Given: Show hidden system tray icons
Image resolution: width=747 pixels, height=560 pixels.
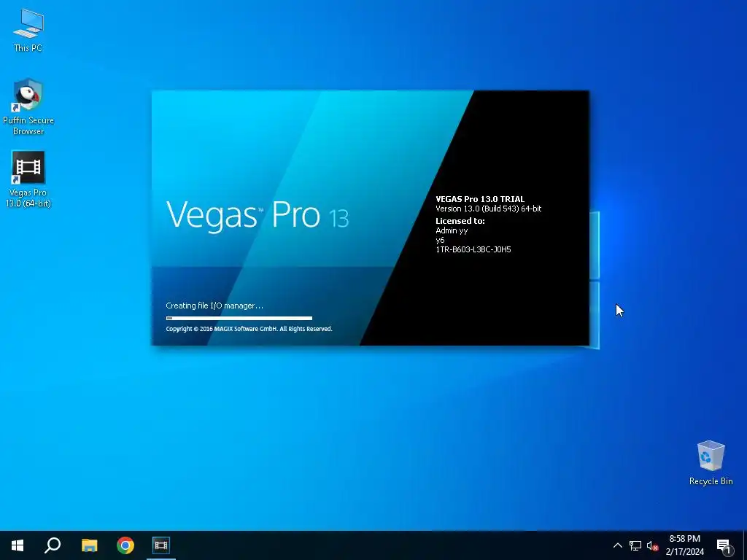Looking at the screenshot, I should 617,545.
